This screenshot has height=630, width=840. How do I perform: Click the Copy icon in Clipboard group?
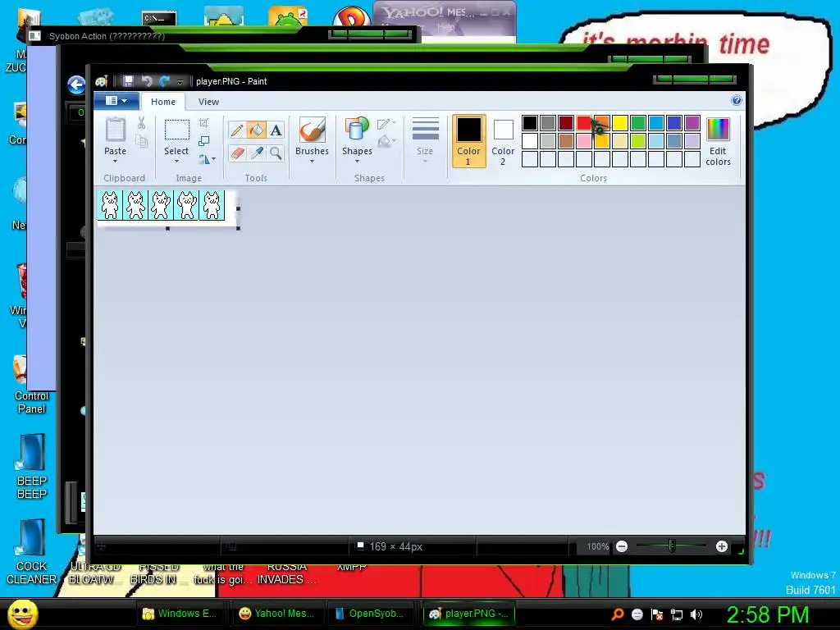pos(141,141)
